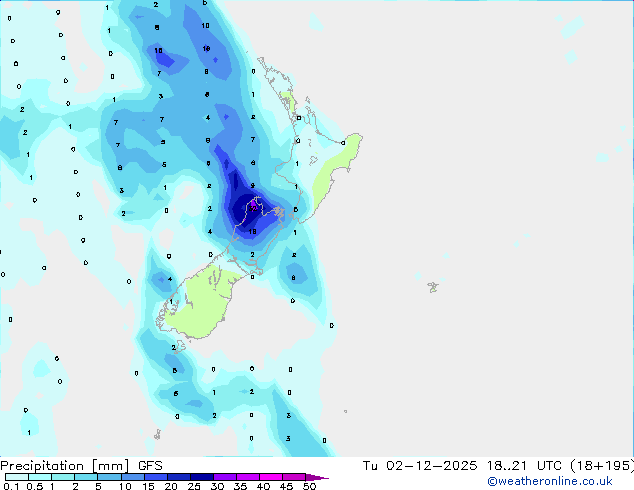The image size is (634, 490).
Task: Click the legend label '10' on color scale
Action: 125,486
